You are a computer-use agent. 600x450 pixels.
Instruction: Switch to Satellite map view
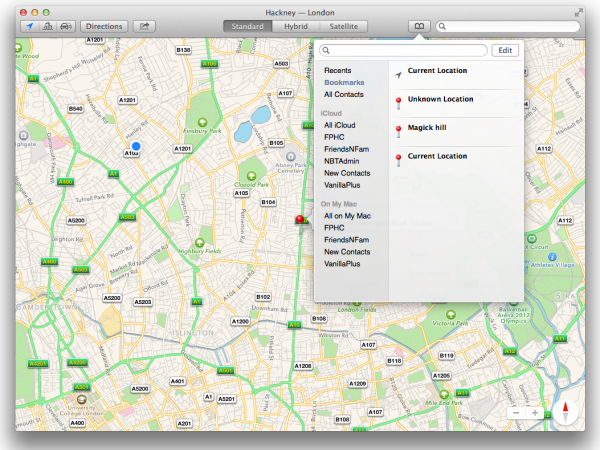point(344,26)
